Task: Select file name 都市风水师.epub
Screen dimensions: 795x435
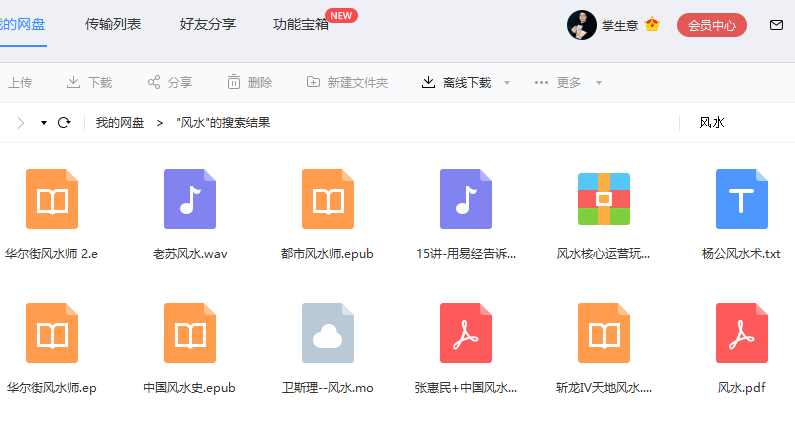Action: pyautogui.click(x=327, y=253)
